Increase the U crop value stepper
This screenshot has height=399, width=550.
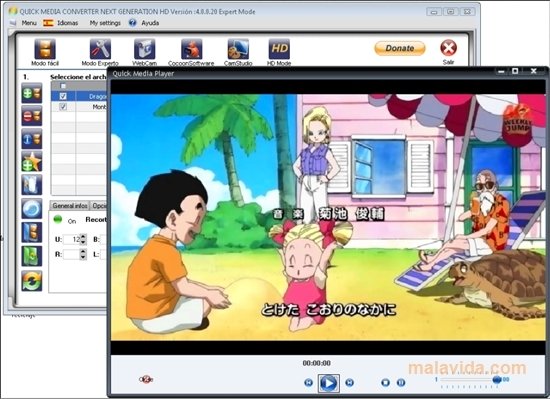tap(83, 237)
